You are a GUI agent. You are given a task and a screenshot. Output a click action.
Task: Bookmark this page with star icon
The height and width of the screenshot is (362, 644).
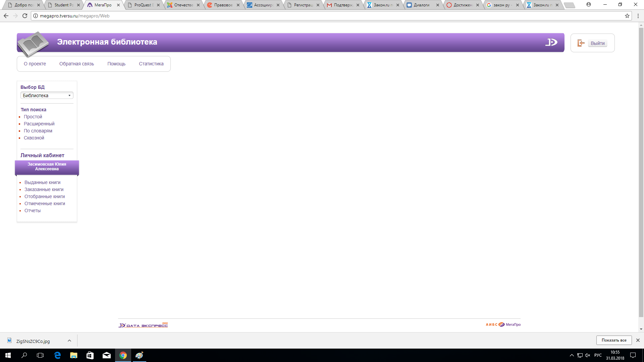pyautogui.click(x=627, y=16)
